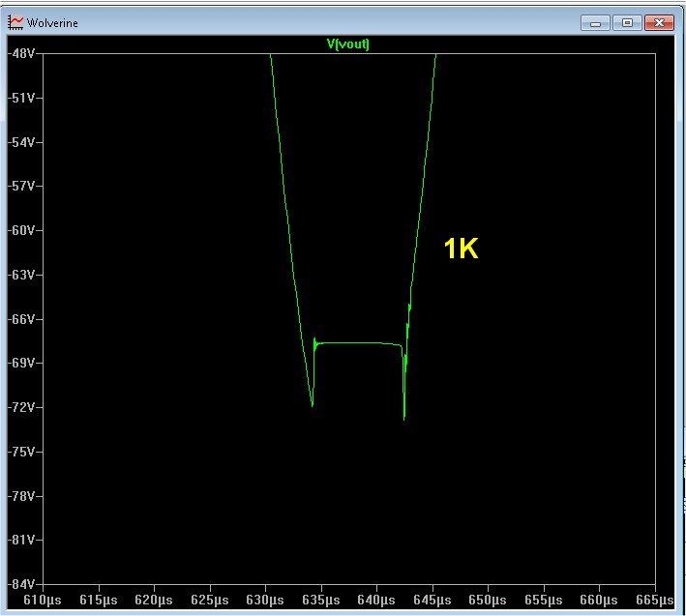Click the yellow 1K annotation text
Image resolution: width=686 pixels, height=616 pixels.
[x=462, y=249]
